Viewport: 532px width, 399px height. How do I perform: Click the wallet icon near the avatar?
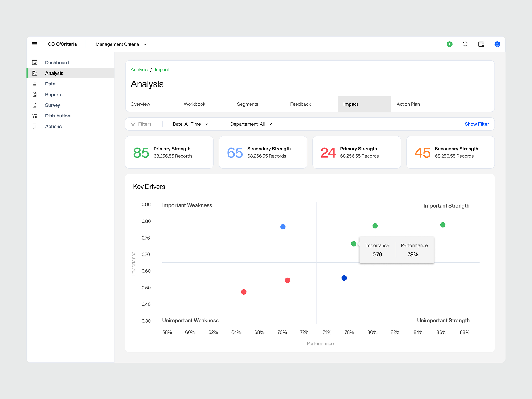(481, 44)
